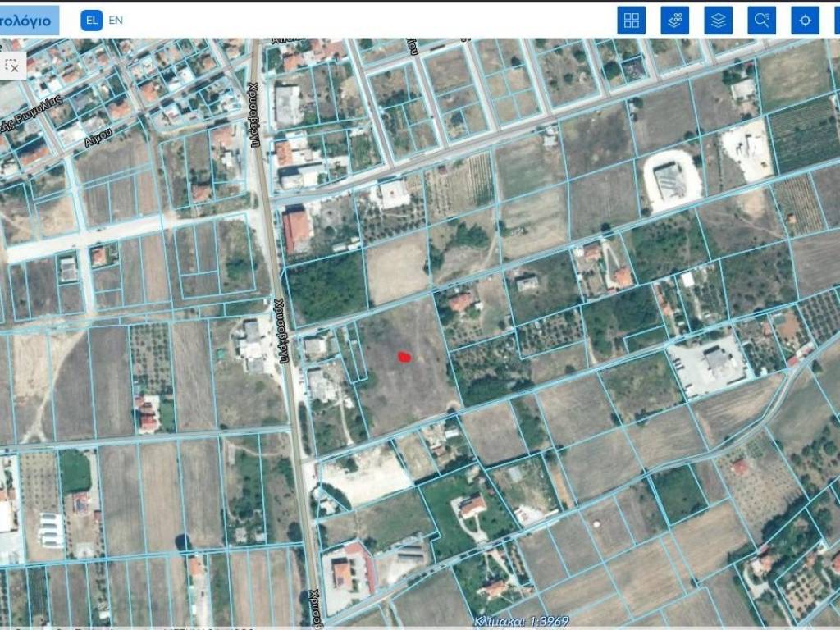Click the crosshair locate icon
840x630 pixels.
pos(805,21)
